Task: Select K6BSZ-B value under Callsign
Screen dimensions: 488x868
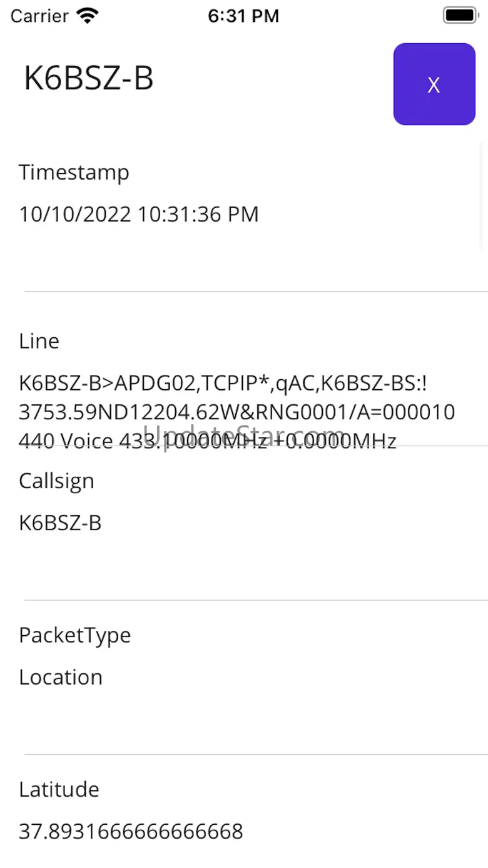Action: 60,523
